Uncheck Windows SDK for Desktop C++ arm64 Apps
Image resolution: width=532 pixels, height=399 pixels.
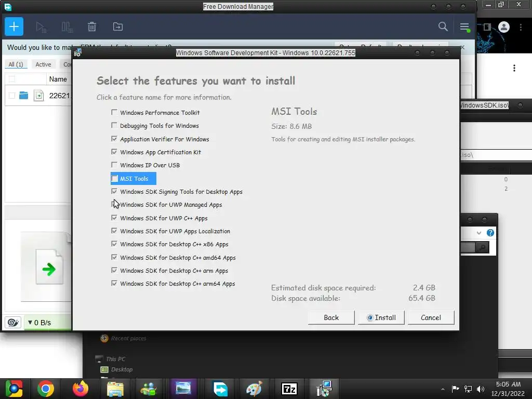coord(114,283)
